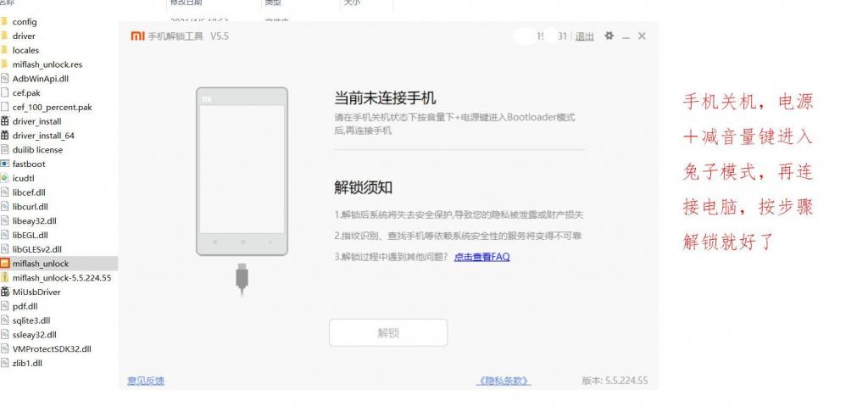This screenshot has height=412, width=868.
Task: Click the miflash_unlock-5.5.224.55 archive icon
Action: [x=5, y=278]
